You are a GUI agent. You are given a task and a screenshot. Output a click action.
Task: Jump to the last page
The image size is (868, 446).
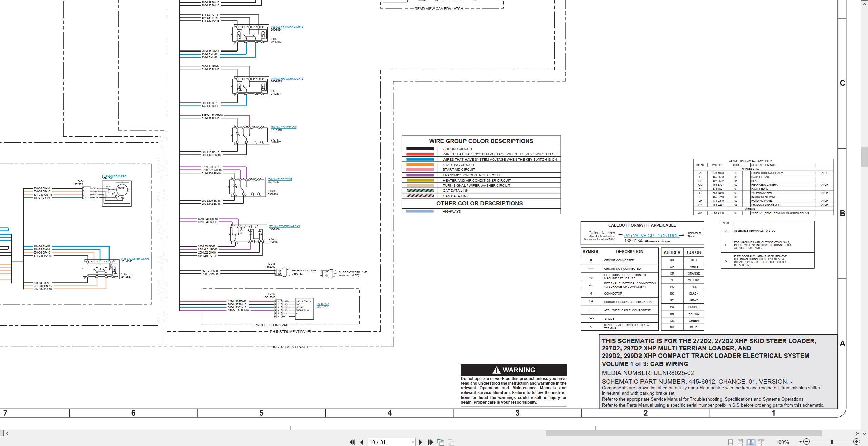pyautogui.click(x=430, y=442)
